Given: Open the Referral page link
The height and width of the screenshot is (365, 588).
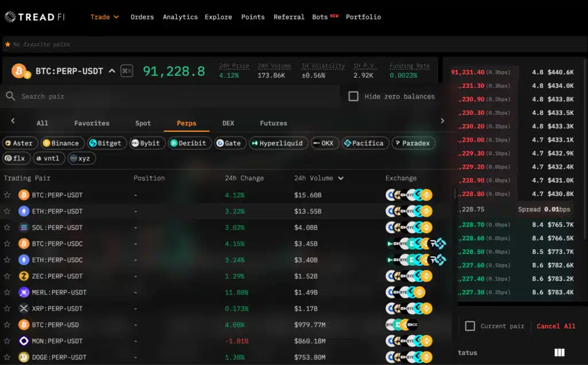Looking at the screenshot, I should tap(289, 17).
